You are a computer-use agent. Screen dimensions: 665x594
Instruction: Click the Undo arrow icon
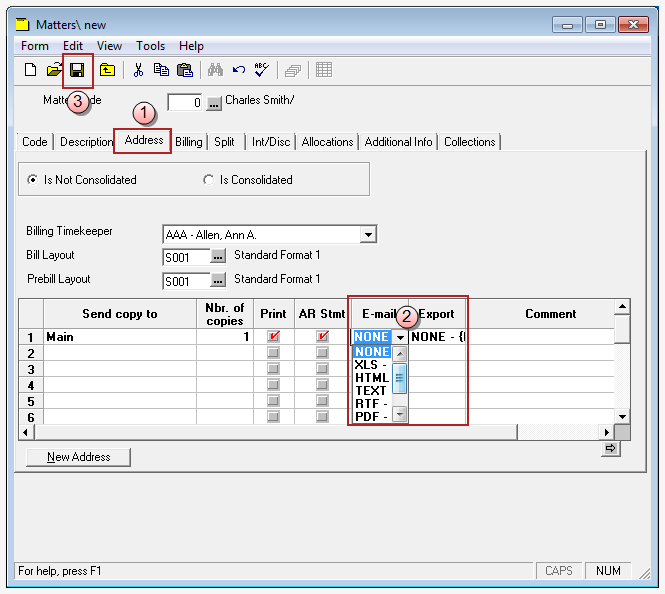239,70
